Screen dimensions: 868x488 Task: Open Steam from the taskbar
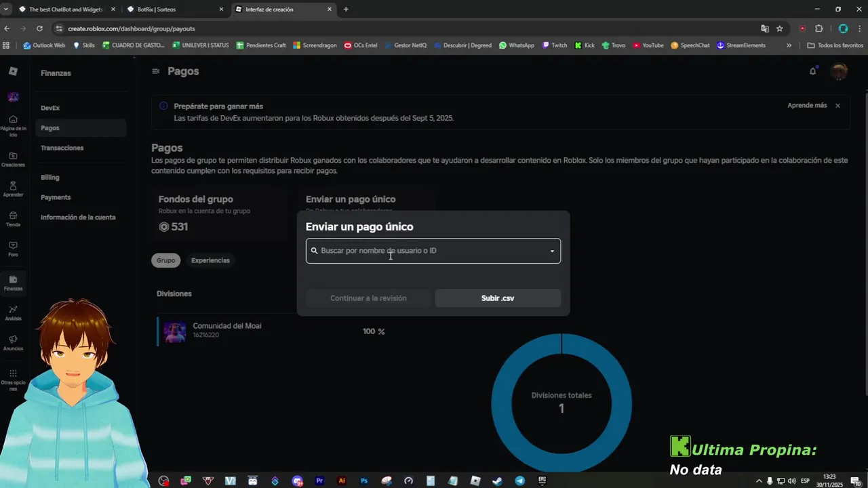tap(498, 481)
